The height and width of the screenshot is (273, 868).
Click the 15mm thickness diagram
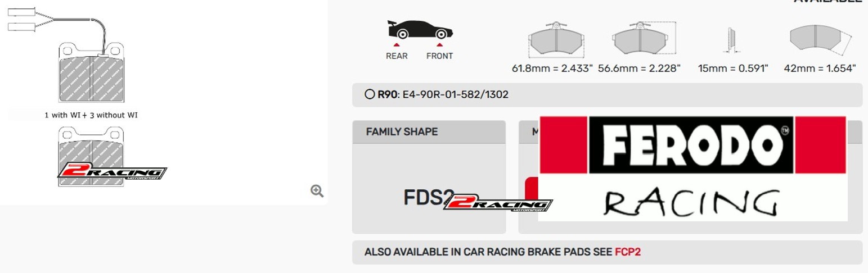pos(732,40)
